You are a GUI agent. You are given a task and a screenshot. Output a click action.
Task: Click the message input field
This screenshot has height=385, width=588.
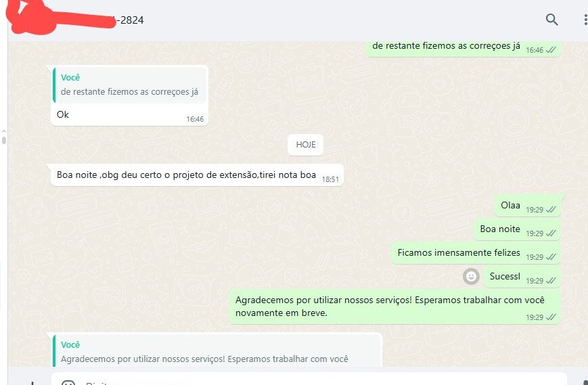309,380
